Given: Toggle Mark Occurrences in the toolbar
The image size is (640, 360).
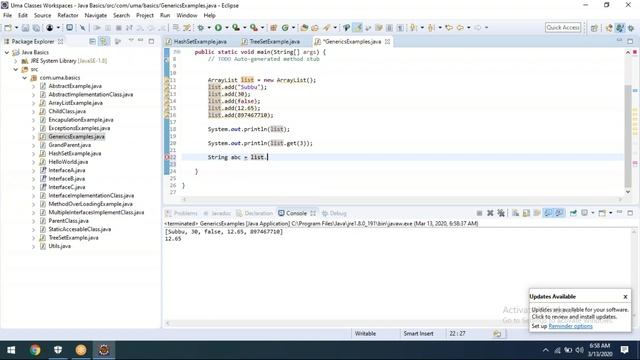Looking at the screenshot, I should 358,28.
